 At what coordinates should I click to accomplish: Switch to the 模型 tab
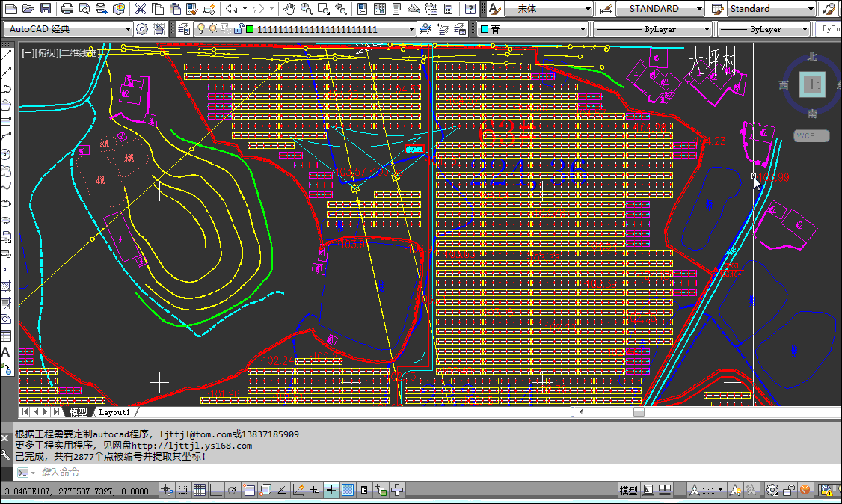[78, 412]
